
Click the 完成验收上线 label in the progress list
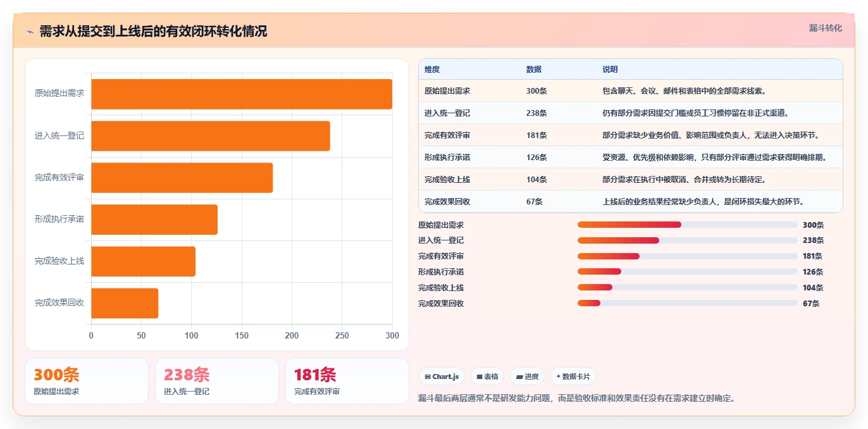click(441, 287)
